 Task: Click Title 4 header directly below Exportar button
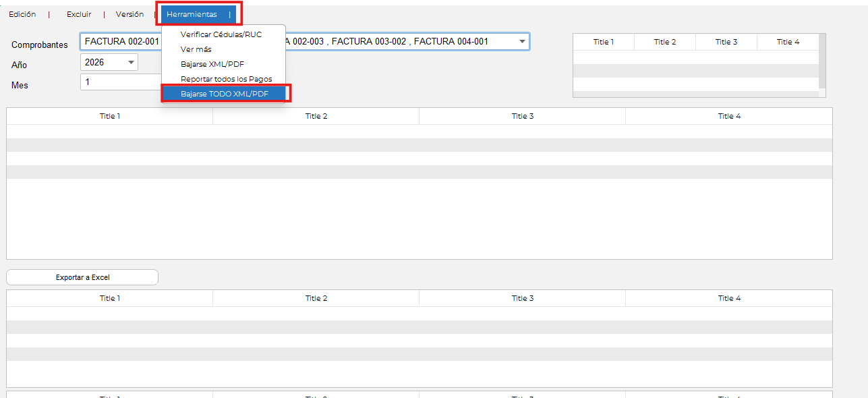tap(728, 298)
